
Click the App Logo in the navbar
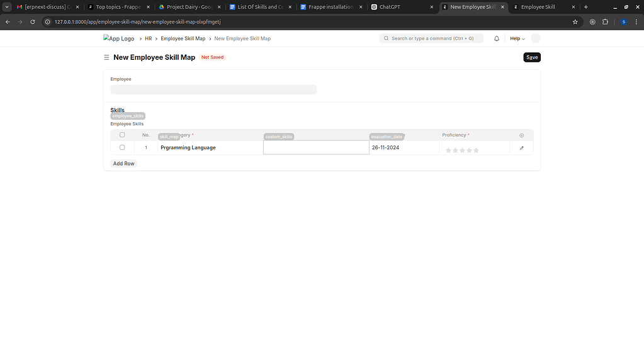click(118, 38)
